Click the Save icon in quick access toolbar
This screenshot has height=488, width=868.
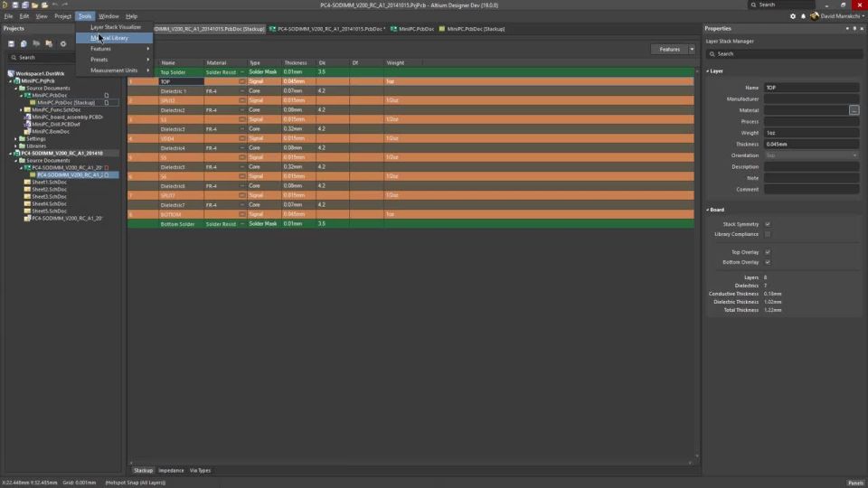(x=15, y=5)
